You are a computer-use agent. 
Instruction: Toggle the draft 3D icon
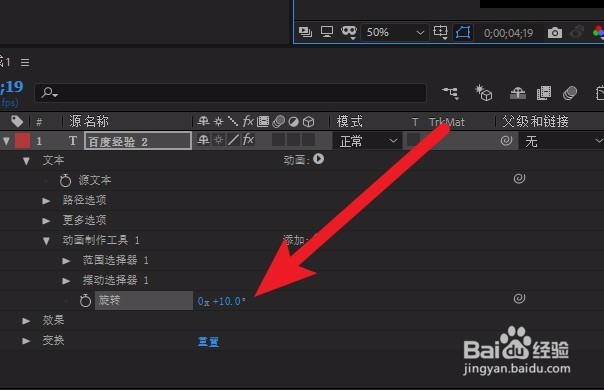coord(483,93)
